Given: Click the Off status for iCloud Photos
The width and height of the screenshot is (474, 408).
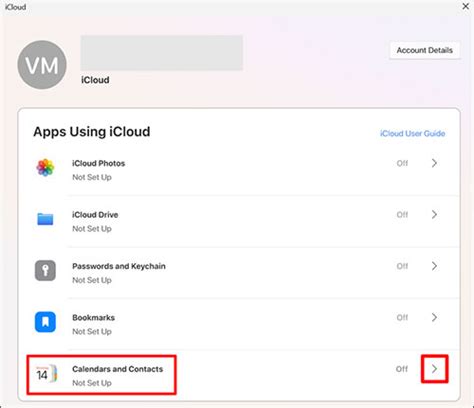Looking at the screenshot, I should pyautogui.click(x=402, y=163).
